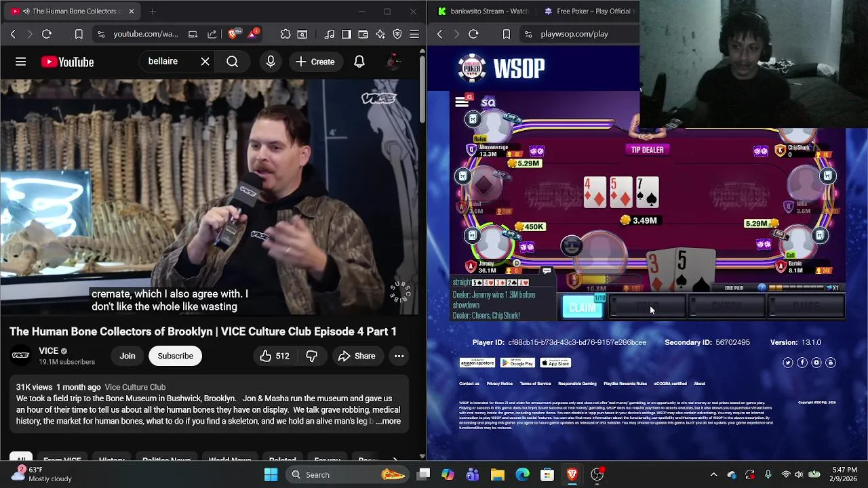The image size is (868, 488).
Task: Show more filter chips with the arrow
Action: pyautogui.click(x=394, y=459)
